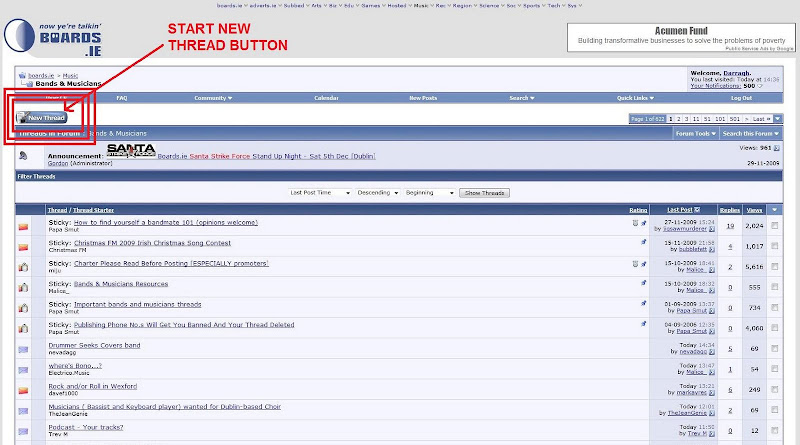Tick checkbox for Rock and/or Roll in Wexford
This screenshot has height=445, width=800.
pyautogui.click(x=774, y=389)
